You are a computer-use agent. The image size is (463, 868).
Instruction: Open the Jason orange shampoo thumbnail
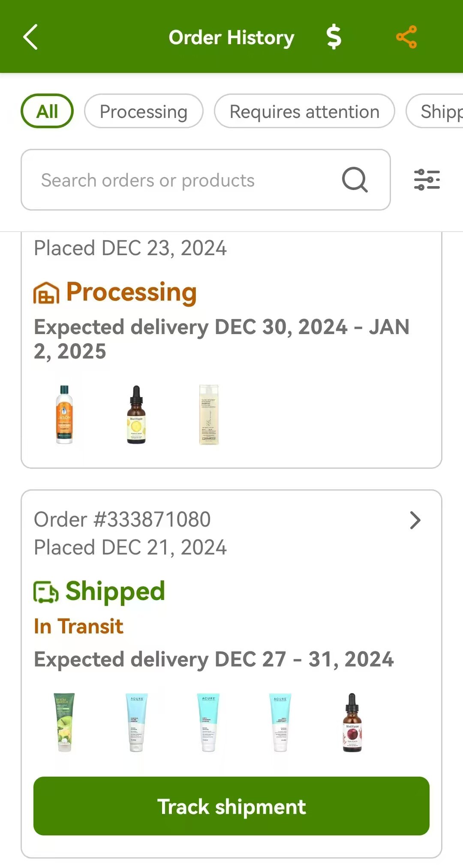[64, 414]
